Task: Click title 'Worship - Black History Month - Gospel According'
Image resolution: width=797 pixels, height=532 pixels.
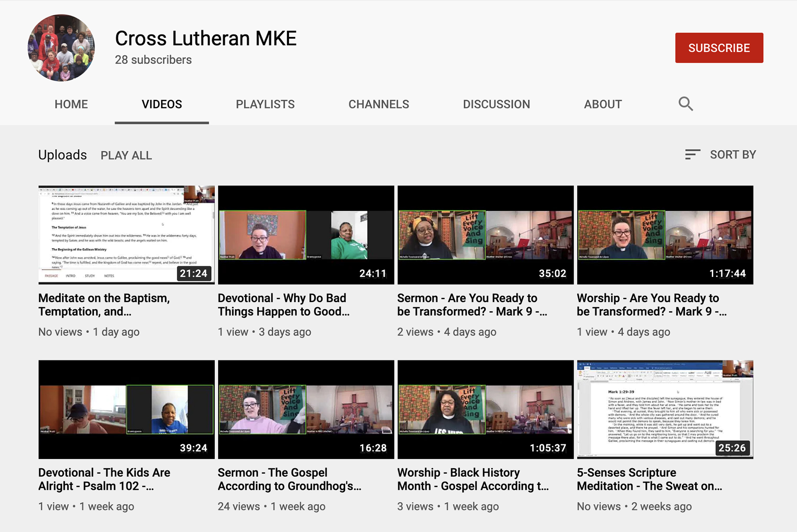Action: (473, 479)
